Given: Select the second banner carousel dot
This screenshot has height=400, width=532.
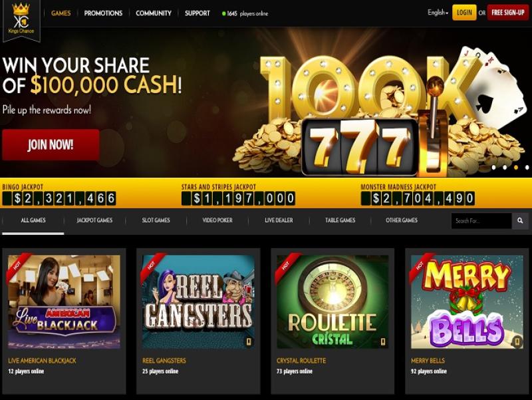Looking at the screenshot, I should pos(505,168).
